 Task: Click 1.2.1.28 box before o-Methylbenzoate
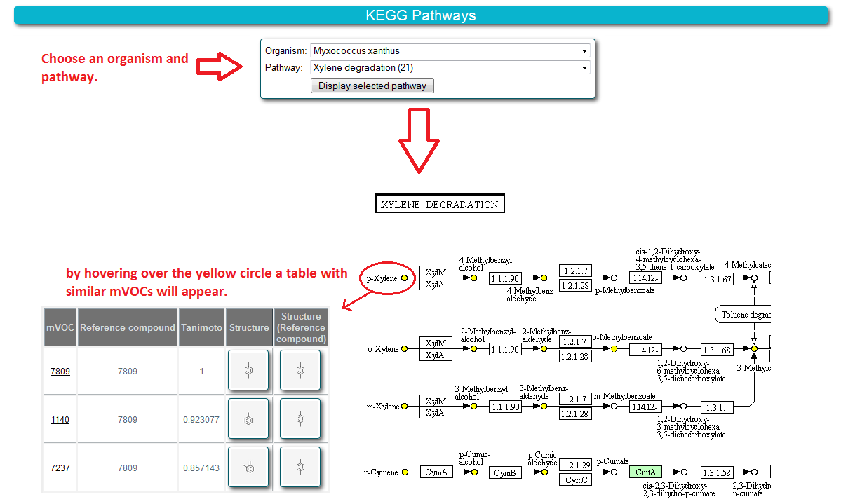click(576, 356)
